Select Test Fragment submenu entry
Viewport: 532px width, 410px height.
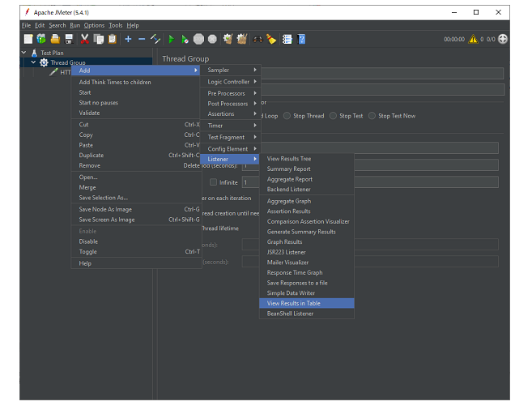point(230,137)
